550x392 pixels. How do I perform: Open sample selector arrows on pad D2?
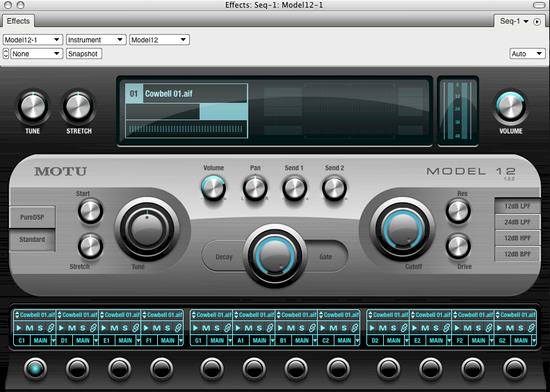click(x=370, y=315)
